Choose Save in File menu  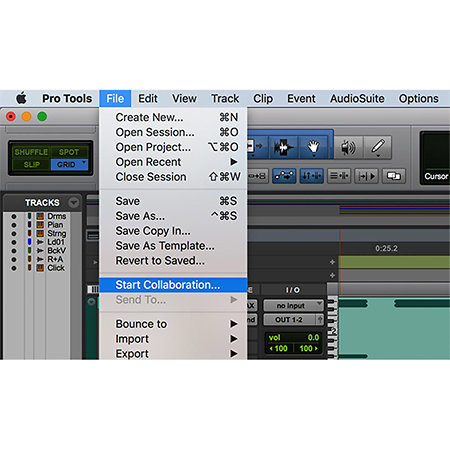click(x=173, y=201)
